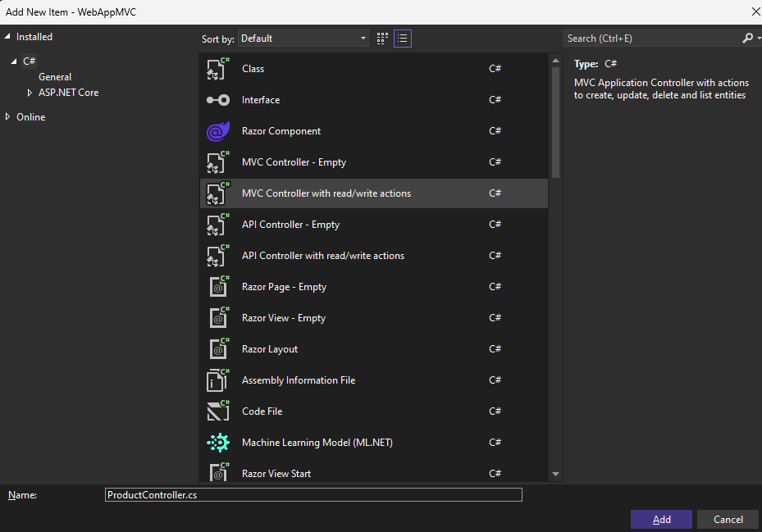Viewport: 762px width, 532px height.
Task: Click the template list scrollbar thumb
Action: 555,122
